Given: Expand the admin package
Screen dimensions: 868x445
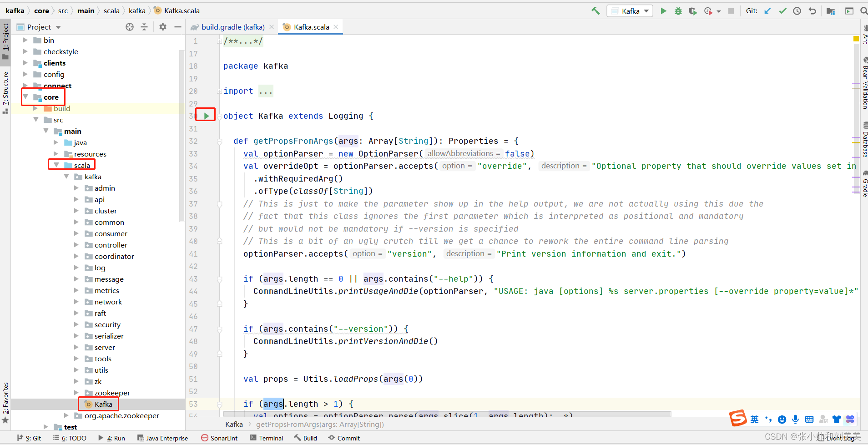Looking at the screenshot, I should pos(76,188).
